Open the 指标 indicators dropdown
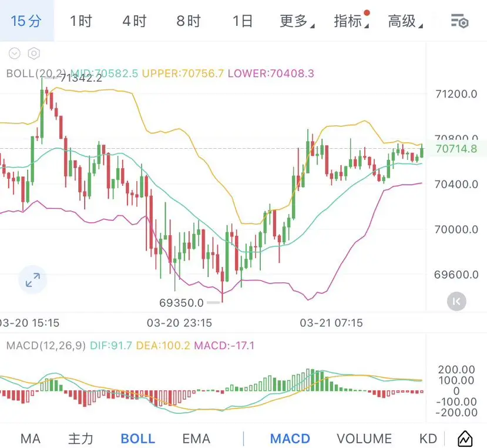The image size is (487, 448). [x=351, y=21]
